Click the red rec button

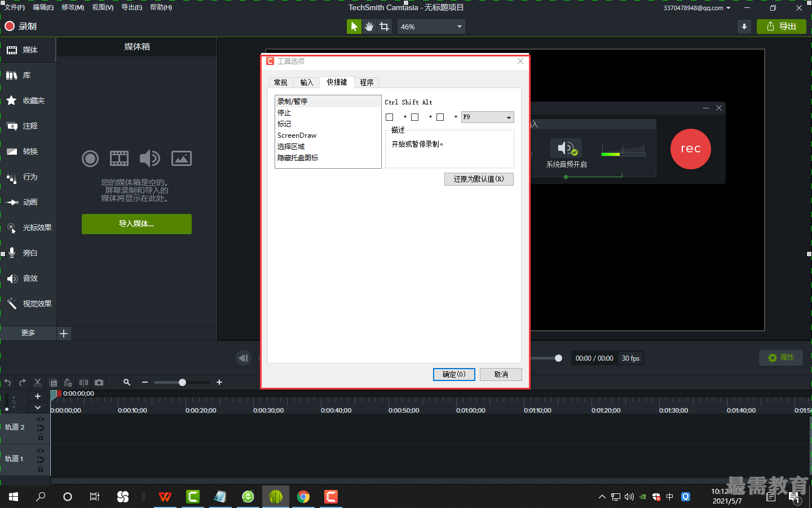pyautogui.click(x=691, y=149)
